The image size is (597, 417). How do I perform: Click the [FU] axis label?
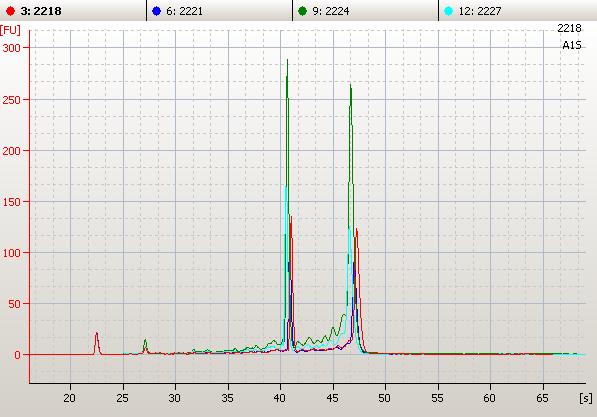pyautogui.click(x=10, y=30)
